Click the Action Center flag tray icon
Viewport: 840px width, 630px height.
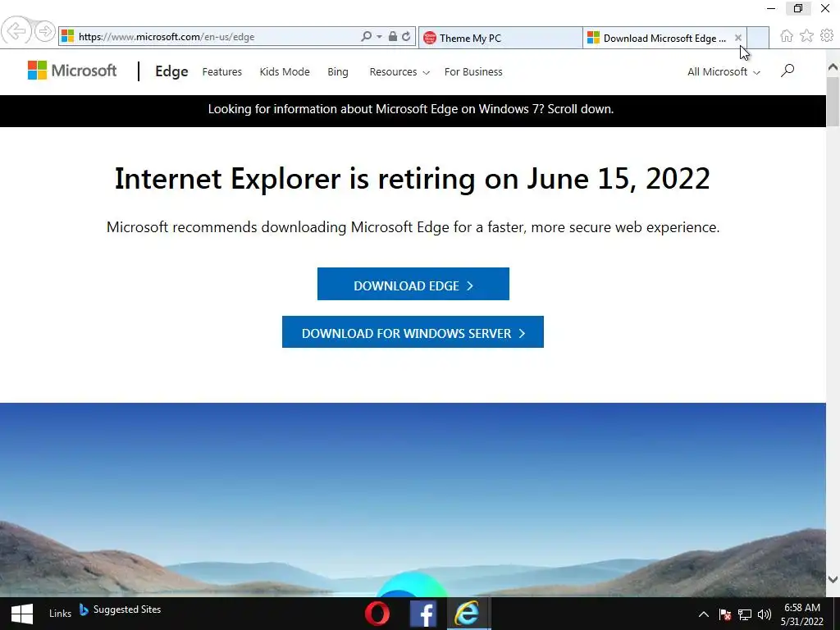[x=725, y=614]
